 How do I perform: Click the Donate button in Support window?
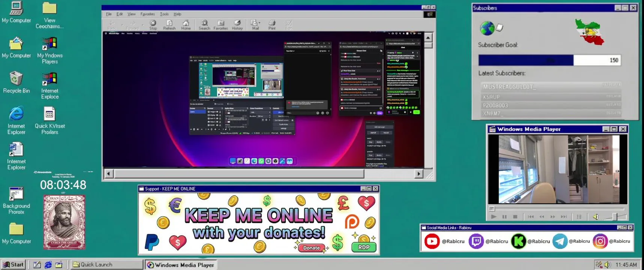311,248
